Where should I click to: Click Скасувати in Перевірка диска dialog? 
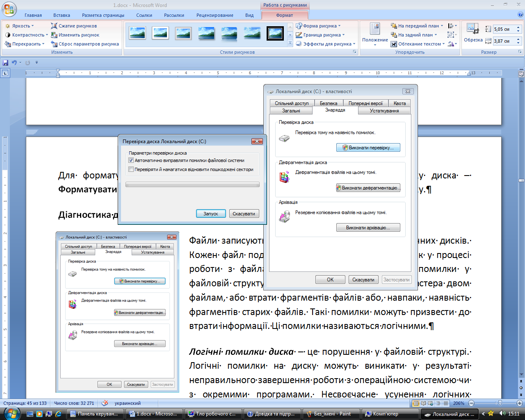point(244,214)
